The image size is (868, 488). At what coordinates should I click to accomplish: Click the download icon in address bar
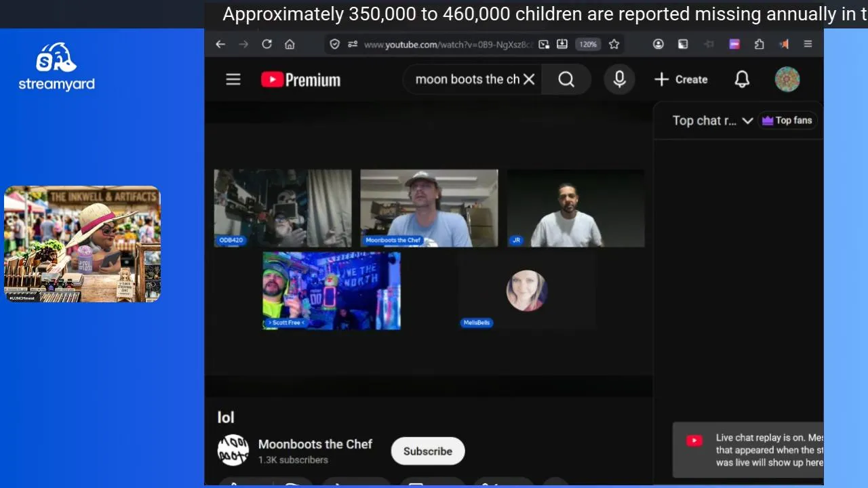click(562, 44)
